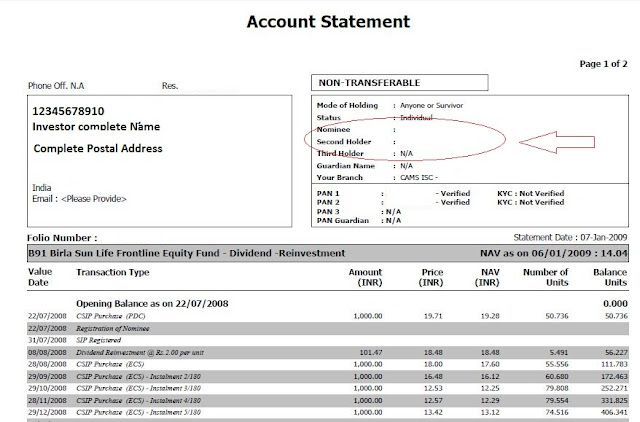Click the Registration of Nominee transaction
Image resolution: width=640 pixels, height=422 pixels.
pos(113,329)
